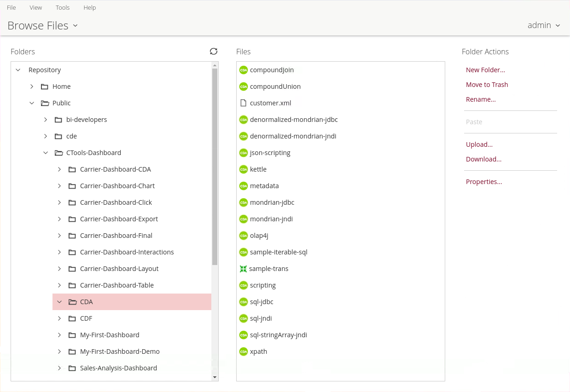The height and width of the screenshot is (392, 570).
Task: Click the folder icon beside Carrier-Dashboard-Chart
Action: [x=72, y=186]
